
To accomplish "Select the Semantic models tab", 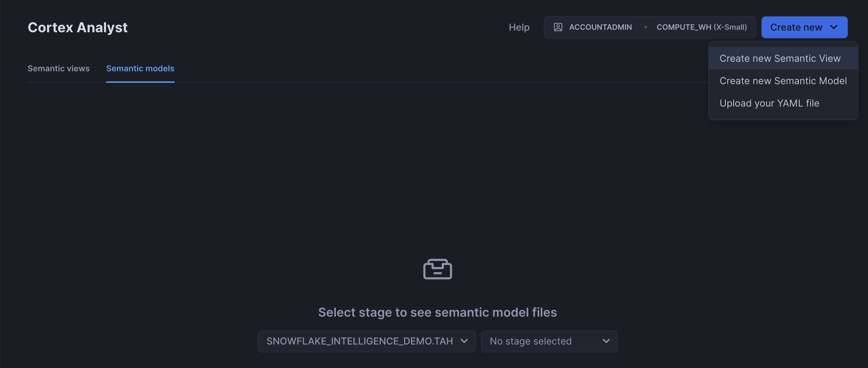I will click(140, 69).
